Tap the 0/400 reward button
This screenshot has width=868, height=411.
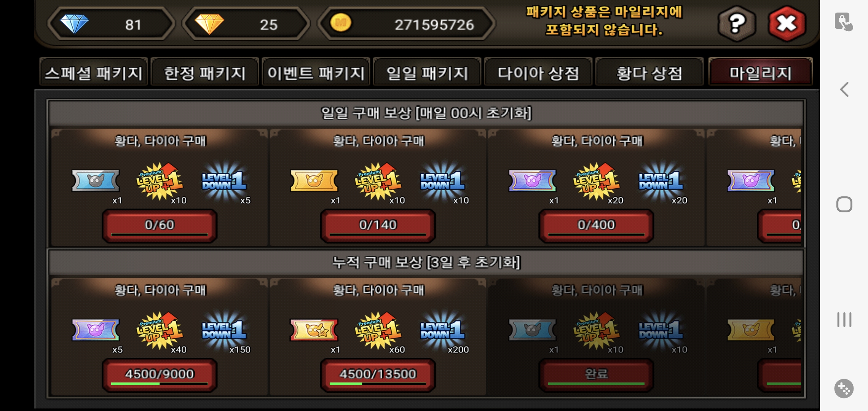tap(596, 225)
